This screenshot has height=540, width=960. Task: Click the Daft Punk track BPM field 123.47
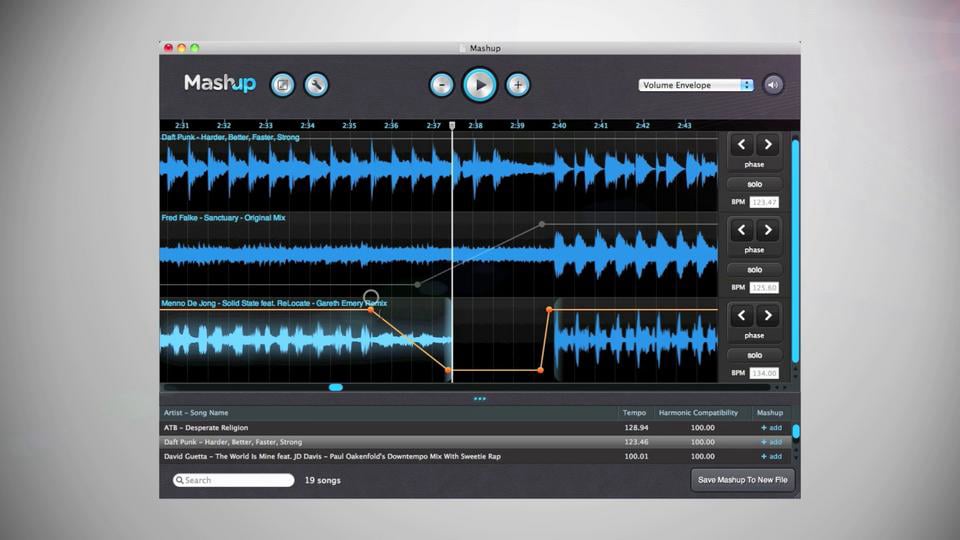point(764,202)
